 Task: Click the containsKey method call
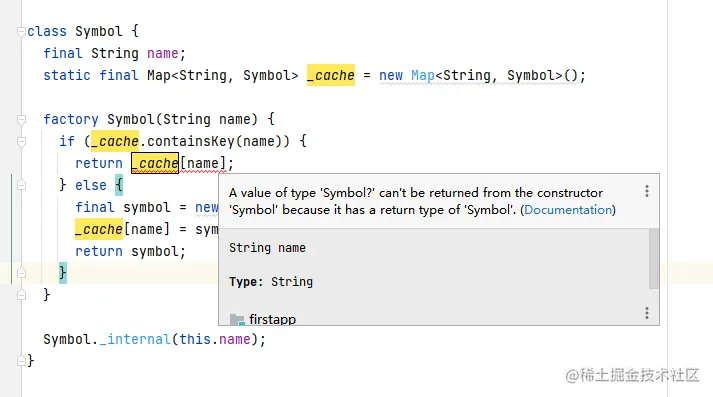click(x=191, y=141)
